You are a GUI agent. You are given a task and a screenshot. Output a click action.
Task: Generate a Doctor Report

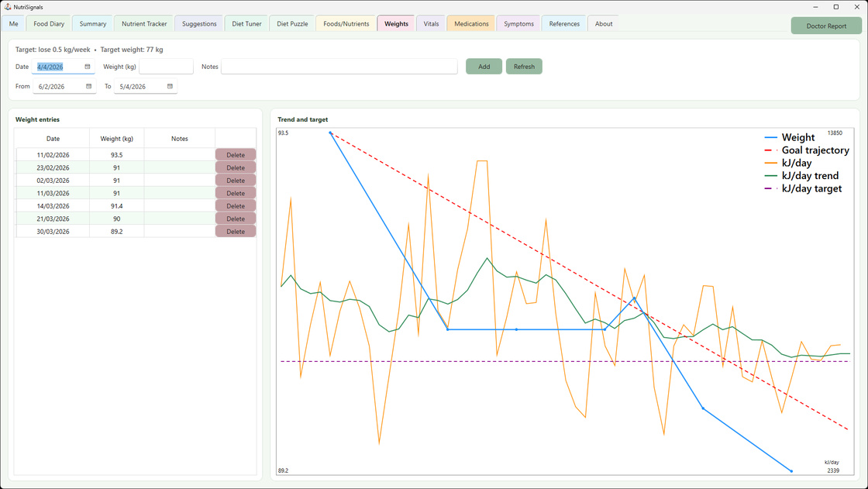pos(824,26)
